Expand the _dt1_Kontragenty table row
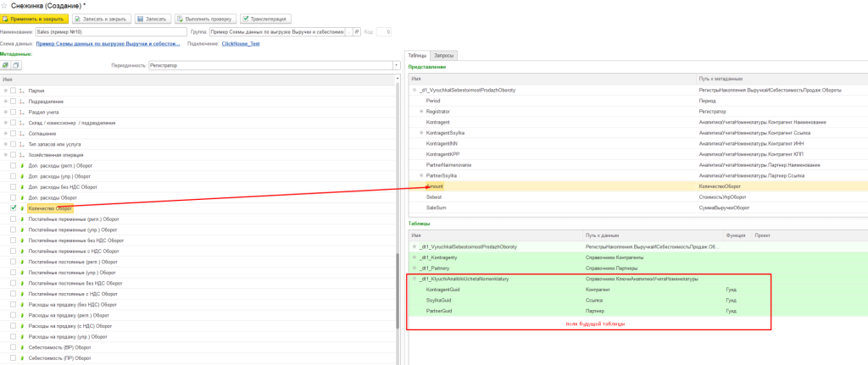This screenshot has height=365, width=868. tap(415, 257)
